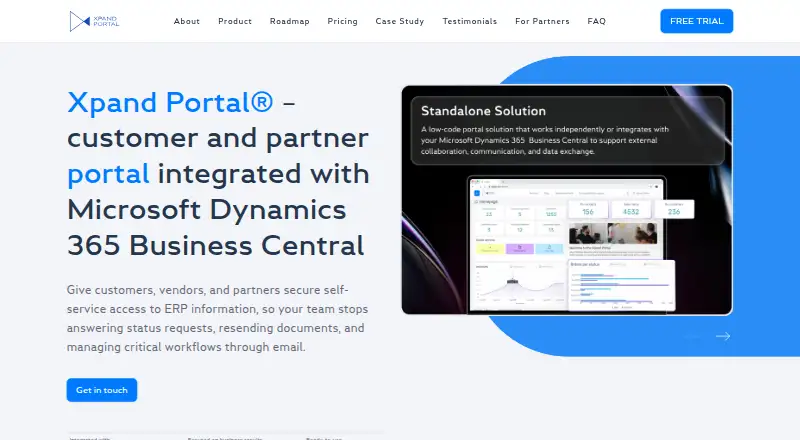Viewport: 800px width, 440px height.
Task: Open the Case Study page
Action: [x=400, y=21]
